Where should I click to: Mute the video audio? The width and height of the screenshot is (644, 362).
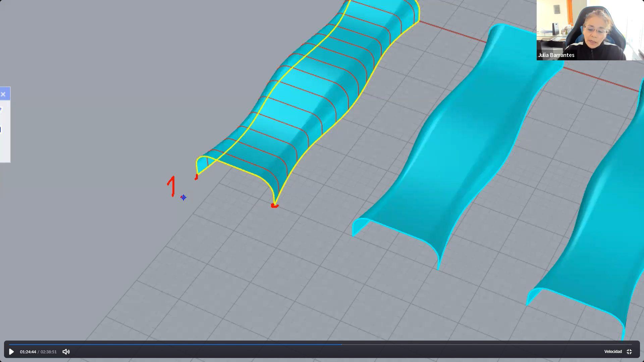pos(66,352)
